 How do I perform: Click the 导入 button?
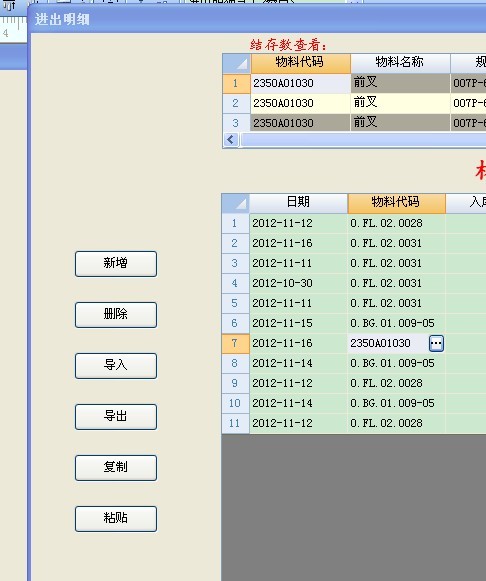coord(116,366)
